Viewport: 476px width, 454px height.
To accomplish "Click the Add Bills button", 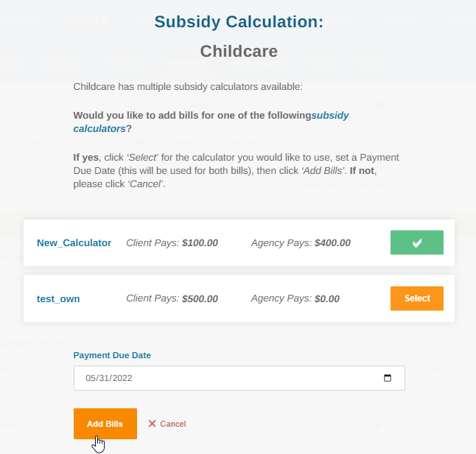I will pos(105,424).
